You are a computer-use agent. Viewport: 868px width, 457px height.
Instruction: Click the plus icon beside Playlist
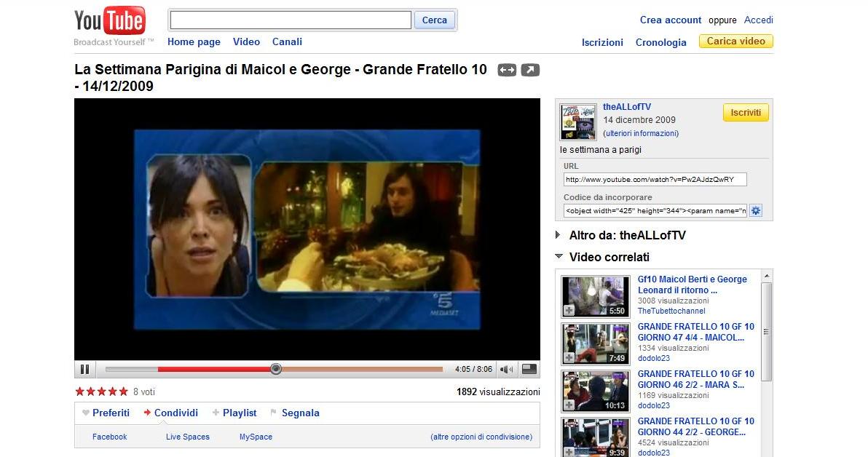[x=216, y=413]
